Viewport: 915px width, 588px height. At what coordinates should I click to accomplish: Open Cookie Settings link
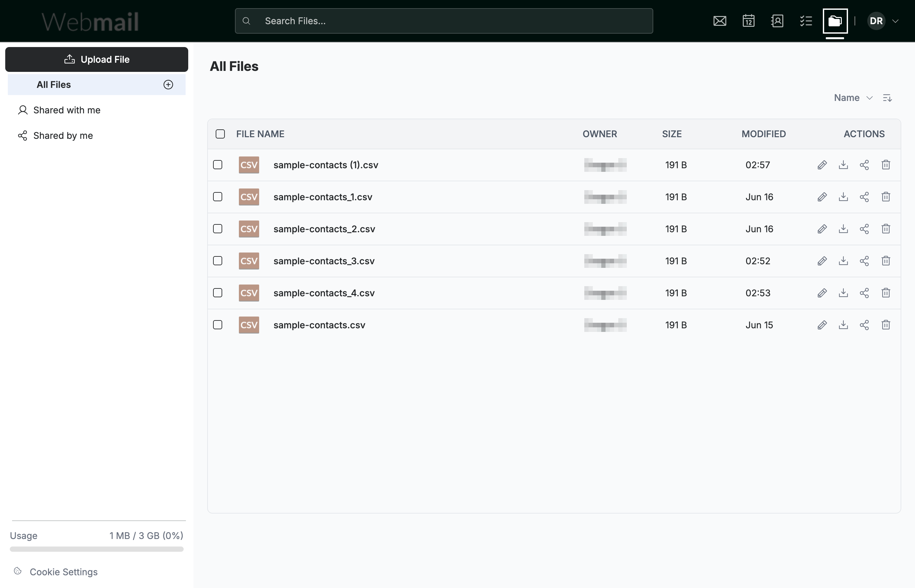pyautogui.click(x=56, y=572)
